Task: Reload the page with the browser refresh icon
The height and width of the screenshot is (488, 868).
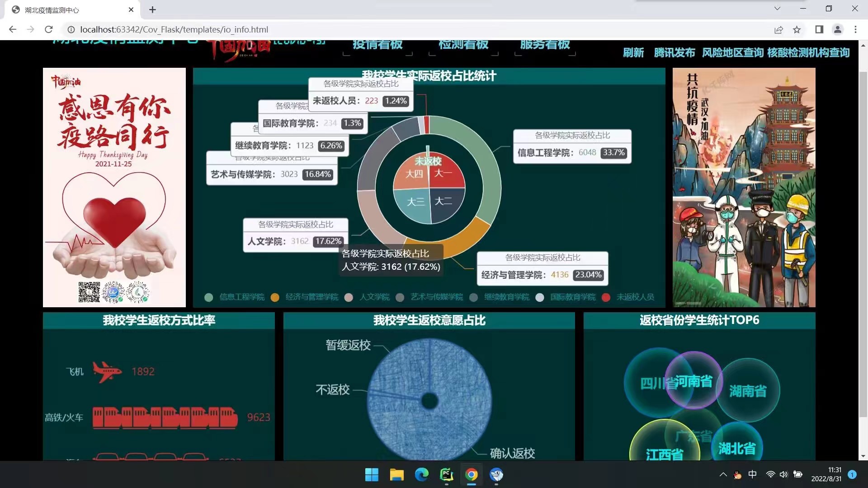Action: tap(49, 29)
